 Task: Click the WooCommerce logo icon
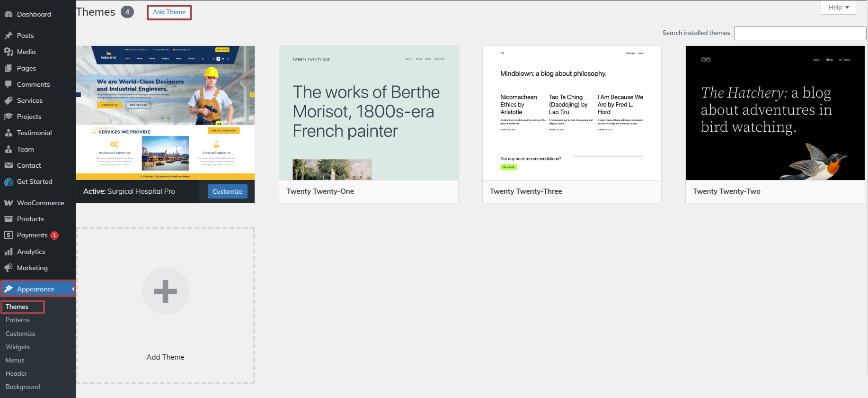[9, 203]
